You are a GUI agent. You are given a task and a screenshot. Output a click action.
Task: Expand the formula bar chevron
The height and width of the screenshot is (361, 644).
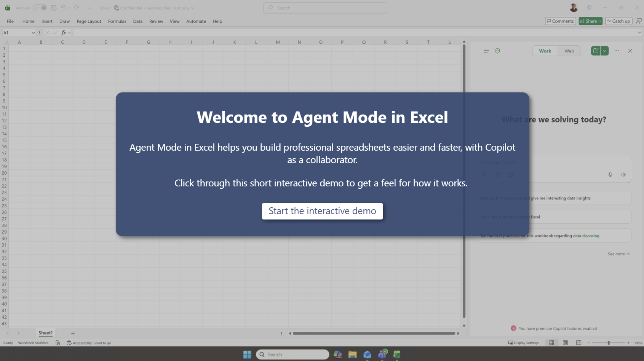pos(639,33)
